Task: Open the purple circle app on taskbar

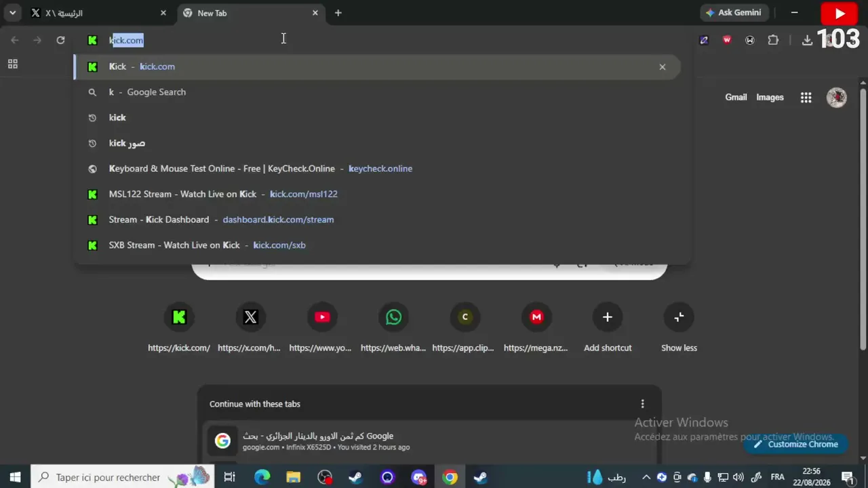Action: pos(387,477)
